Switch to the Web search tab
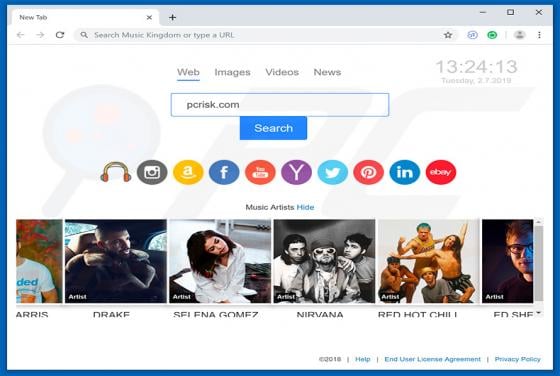 click(188, 72)
